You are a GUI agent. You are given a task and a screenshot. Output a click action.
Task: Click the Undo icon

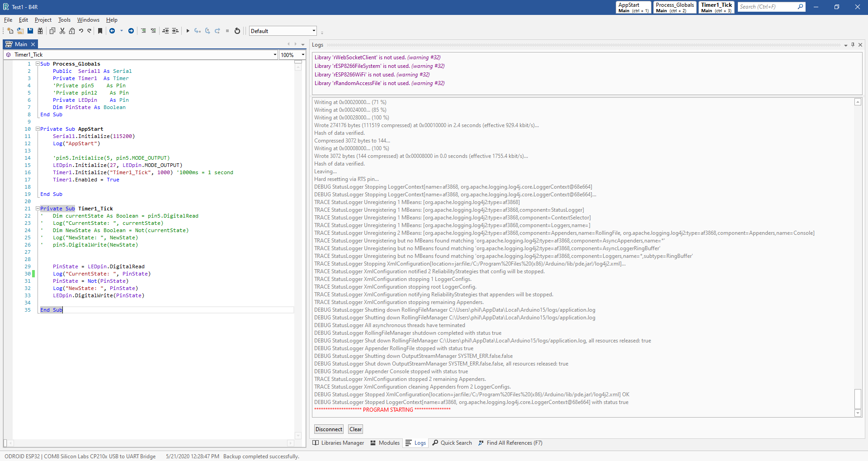click(81, 31)
